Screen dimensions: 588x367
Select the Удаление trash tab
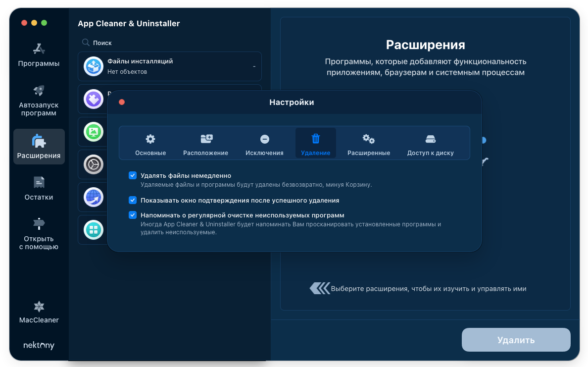(x=315, y=144)
